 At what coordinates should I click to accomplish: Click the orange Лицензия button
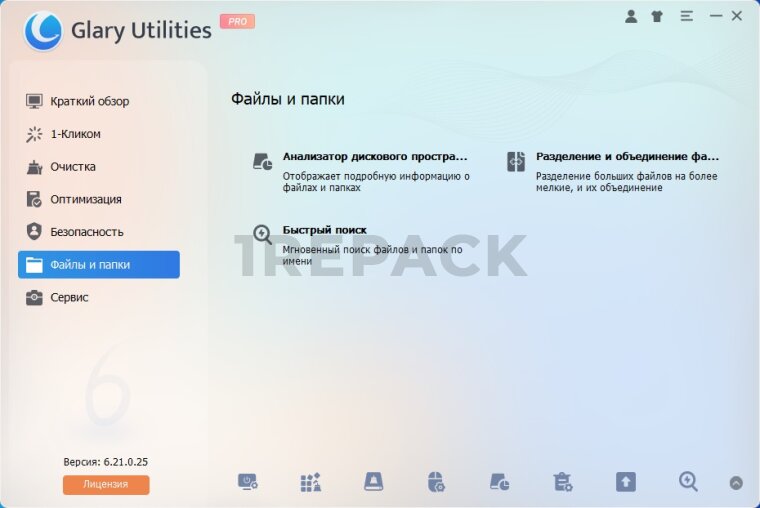tap(106, 484)
